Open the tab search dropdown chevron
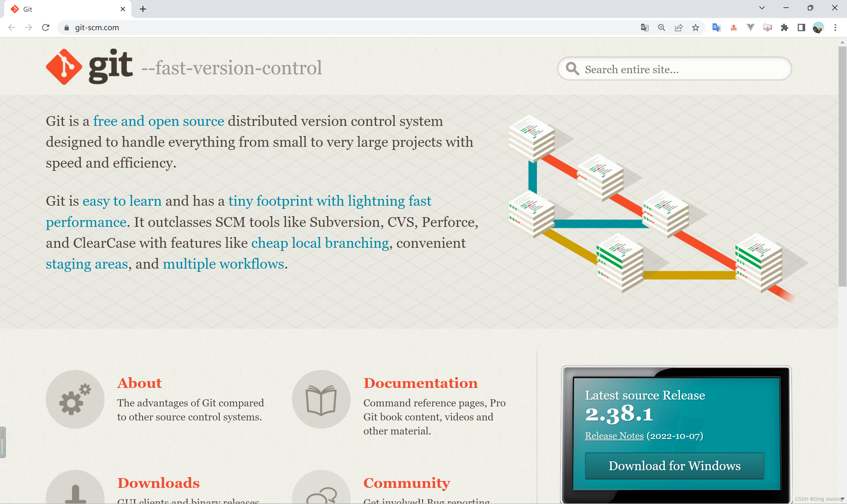Image resolution: width=847 pixels, height=504 pixels. 762,8
